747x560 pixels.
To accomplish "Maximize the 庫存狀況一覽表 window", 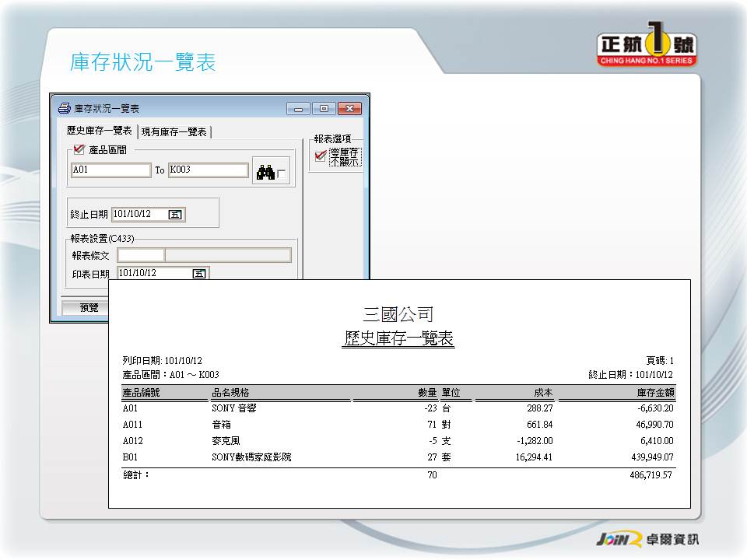I will click(324, 109).
